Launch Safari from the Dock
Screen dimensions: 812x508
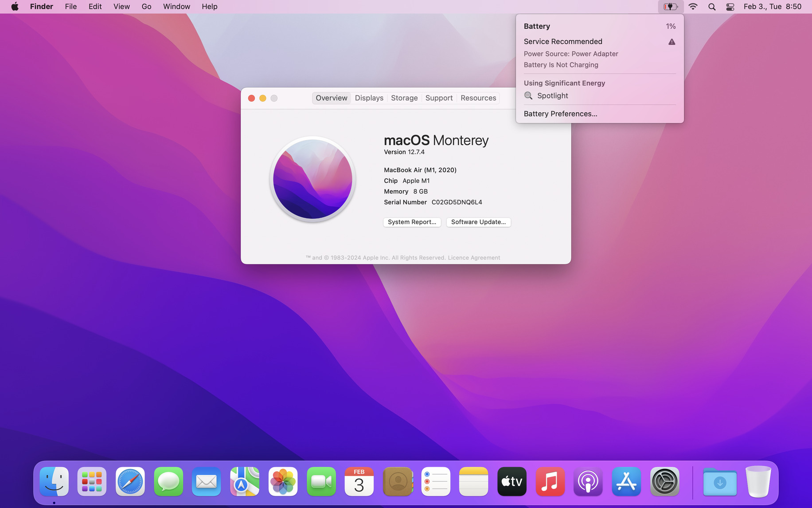coord(130,481)
